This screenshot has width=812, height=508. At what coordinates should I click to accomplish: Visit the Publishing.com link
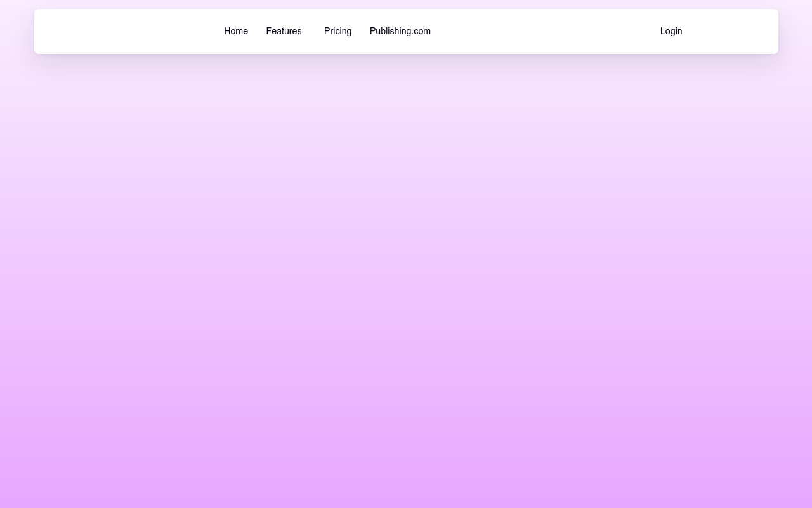click(400, 31)
